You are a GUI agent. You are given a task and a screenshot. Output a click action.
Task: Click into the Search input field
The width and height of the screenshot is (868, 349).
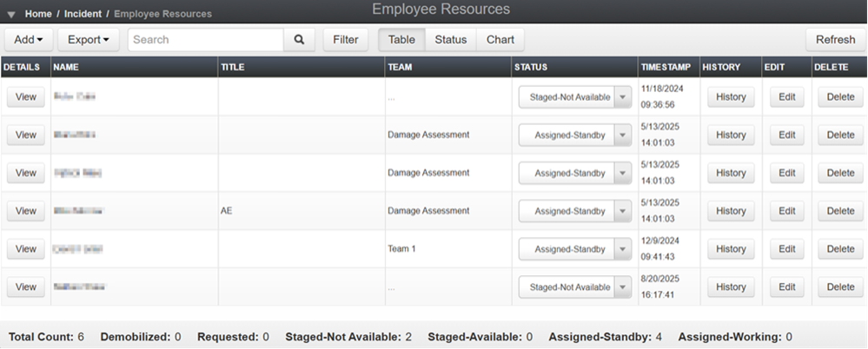pyautogui.click(x=206, y=40)
